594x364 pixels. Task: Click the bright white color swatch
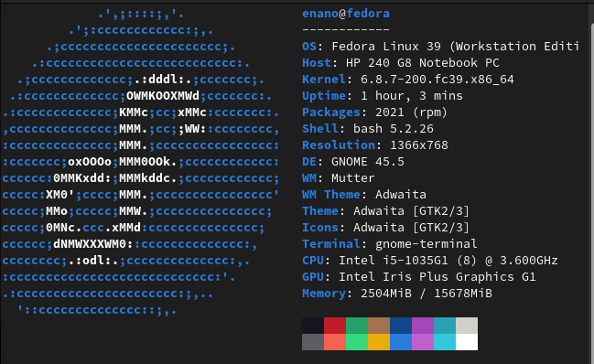pyautogui.click(x=467, y=342)
